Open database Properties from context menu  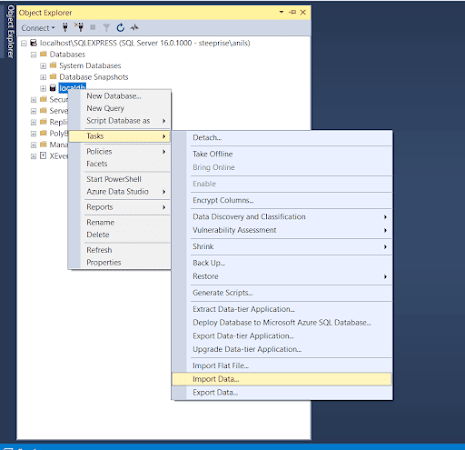120,262
